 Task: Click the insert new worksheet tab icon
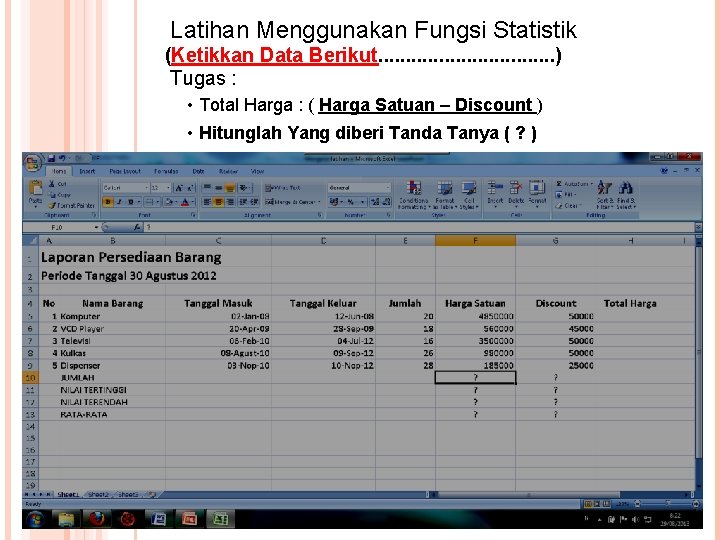(152, 495)
